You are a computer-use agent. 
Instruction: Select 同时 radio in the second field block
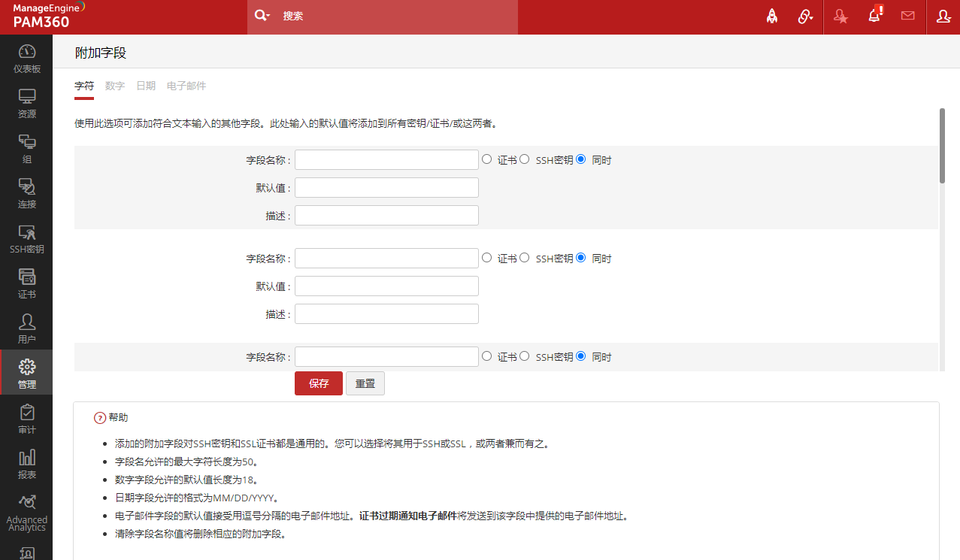580,258
